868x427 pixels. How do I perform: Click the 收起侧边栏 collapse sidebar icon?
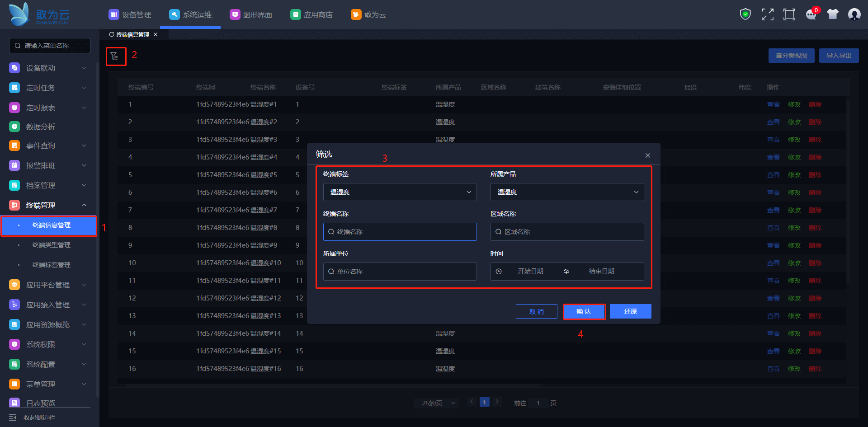(x=13, y=418)
